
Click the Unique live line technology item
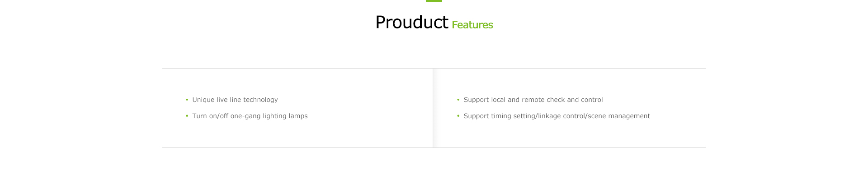235,100
